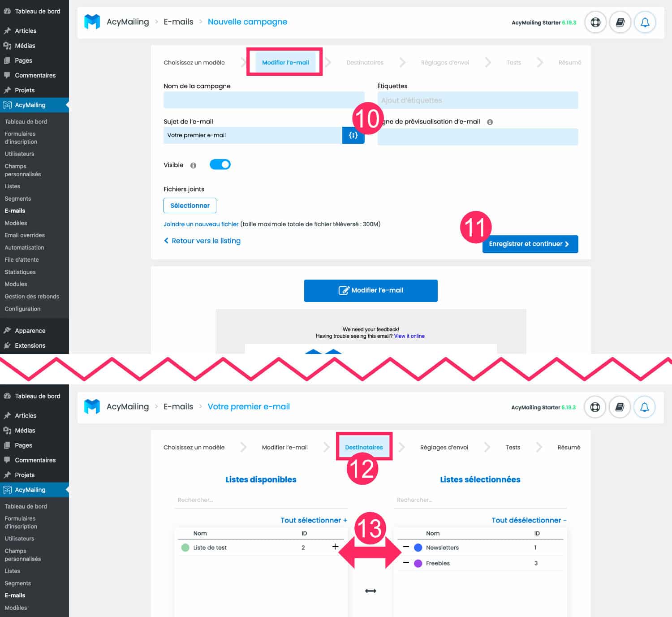Click Enregistrer et continuer button
672x617 pixels.
tap(530, 244)
